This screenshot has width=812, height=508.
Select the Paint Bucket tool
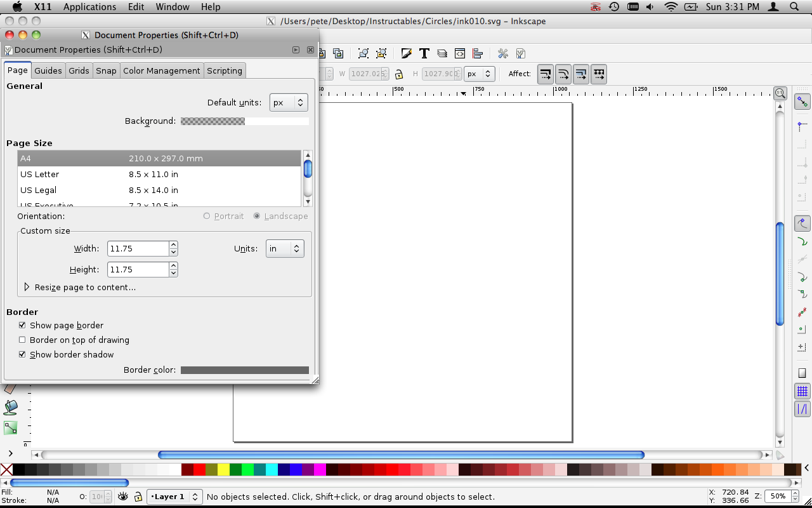click(11, 407)
